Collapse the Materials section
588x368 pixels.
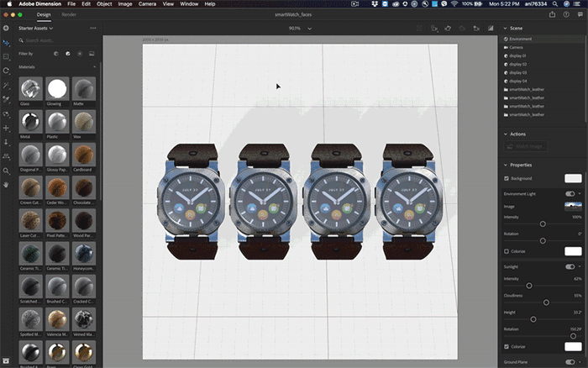tap(94, 67)
